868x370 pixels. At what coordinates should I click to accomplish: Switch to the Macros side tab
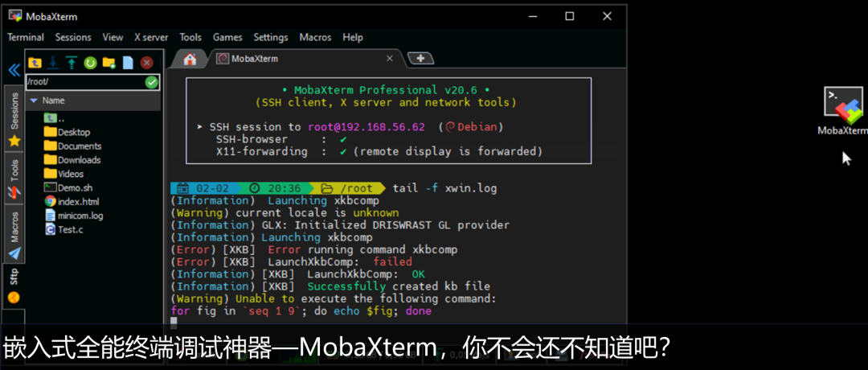(x=14, y=235)
